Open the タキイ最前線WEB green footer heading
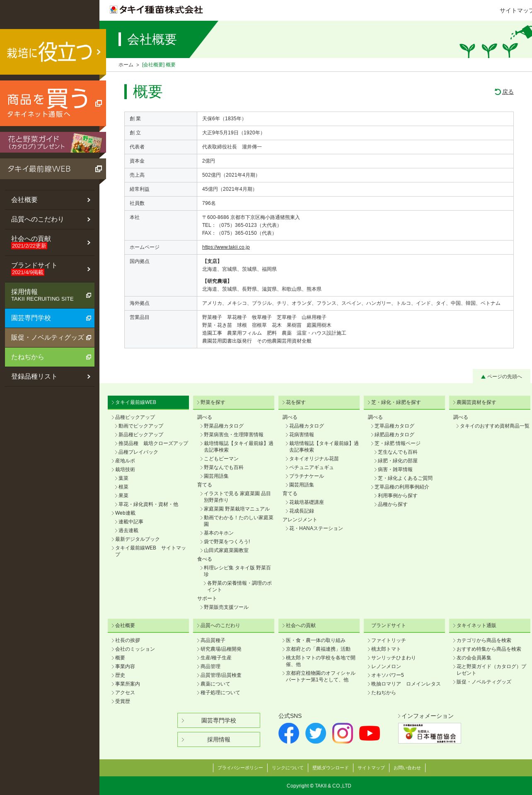This screenshot has width=532, height=795. [x=148, y=402]
